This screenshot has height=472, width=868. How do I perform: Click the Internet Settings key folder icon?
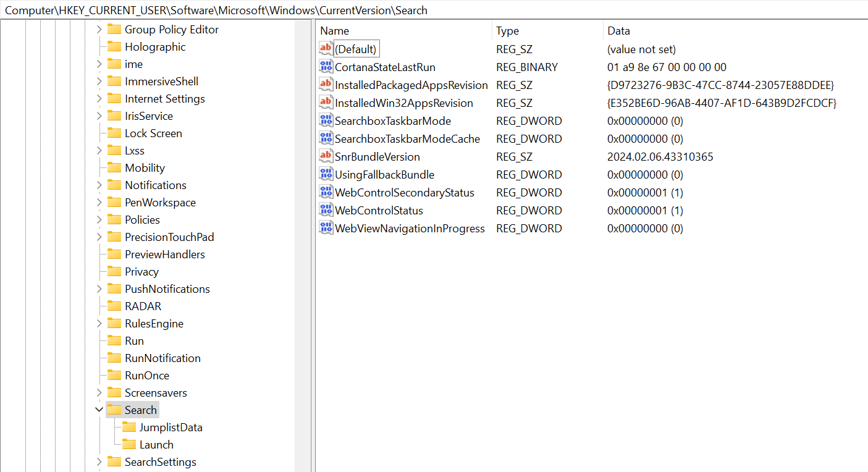tap(114, 98)
